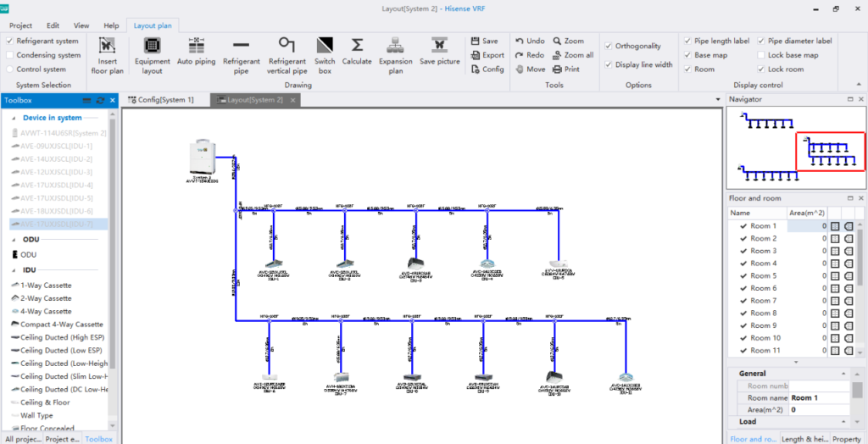
Task: Switch to All projects tab
Action: pyautogui.click(x=23, y=439)
